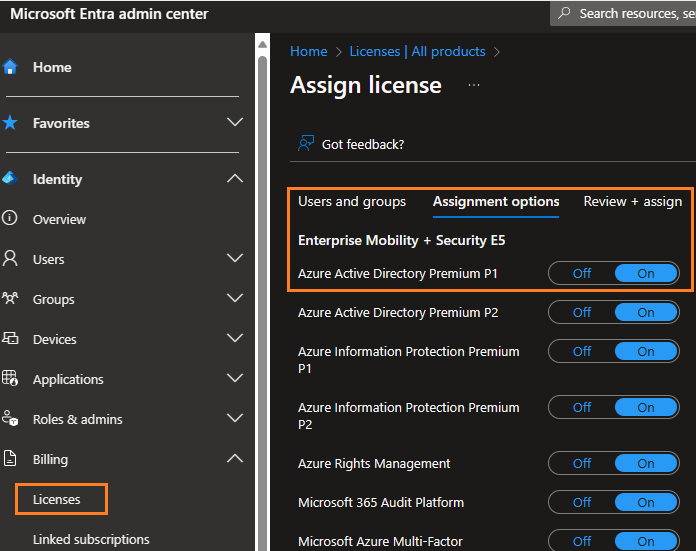Open the ellipsis menu beside Assign license
The width and height of the screenshot is (696, 551).
click(474, 85)
